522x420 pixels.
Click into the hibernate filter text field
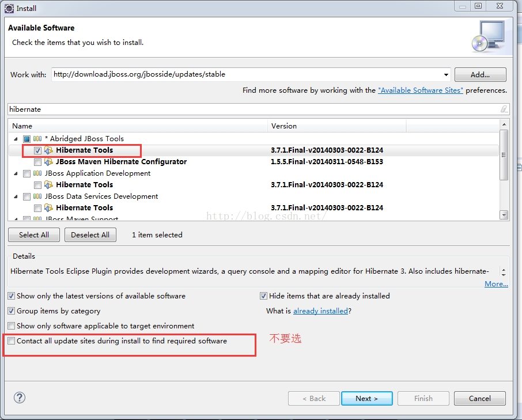258,109
